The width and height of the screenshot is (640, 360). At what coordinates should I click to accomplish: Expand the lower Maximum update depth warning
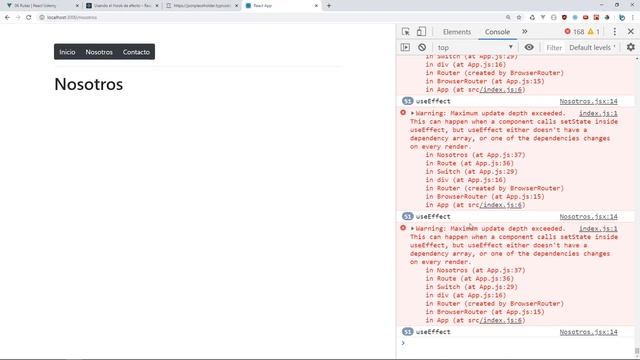pos(413,229)
